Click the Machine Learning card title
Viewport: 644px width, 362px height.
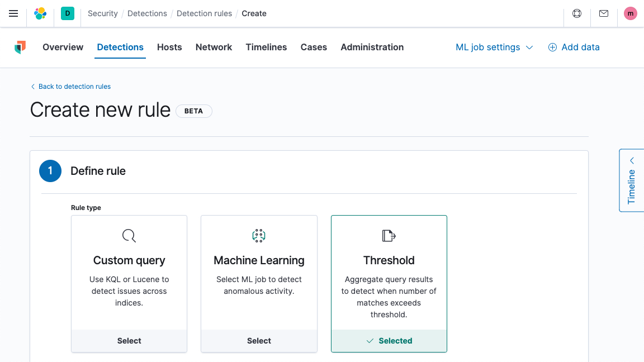(x=259, y=260)
